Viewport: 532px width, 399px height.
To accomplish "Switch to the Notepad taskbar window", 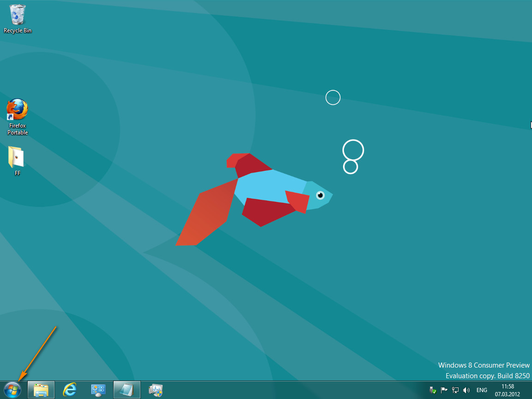I will (x=127, y=390).
